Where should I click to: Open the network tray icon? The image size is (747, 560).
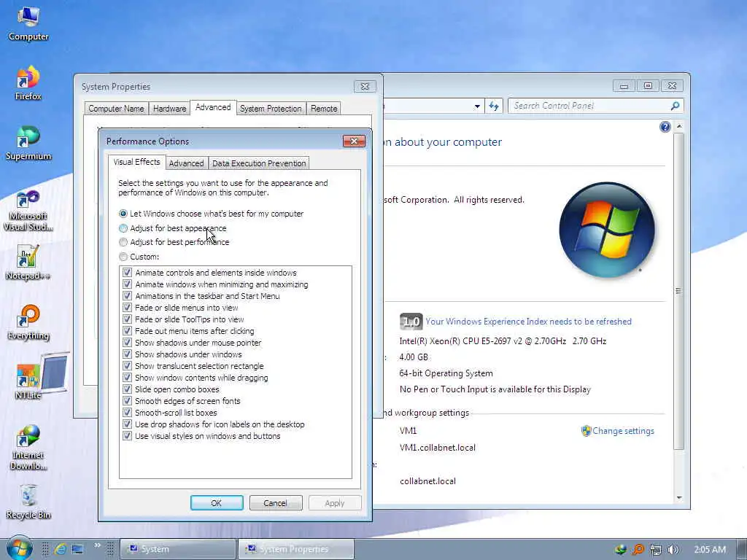tap(656, 550)
